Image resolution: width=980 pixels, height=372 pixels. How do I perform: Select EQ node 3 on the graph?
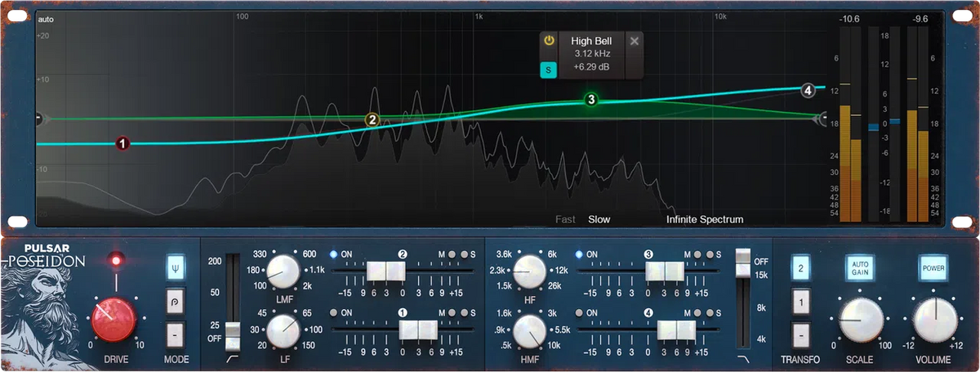tap(591, 100)
